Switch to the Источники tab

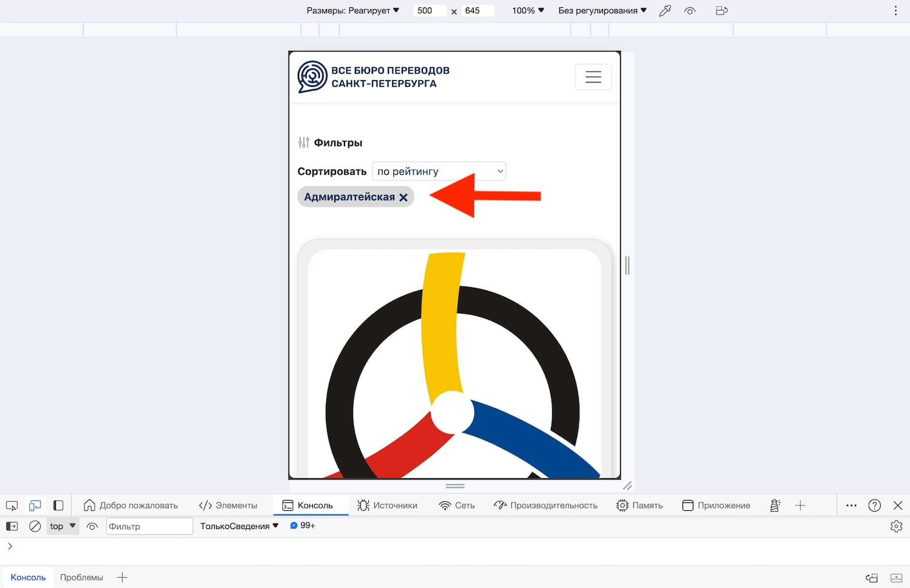(x=387, y=505)
